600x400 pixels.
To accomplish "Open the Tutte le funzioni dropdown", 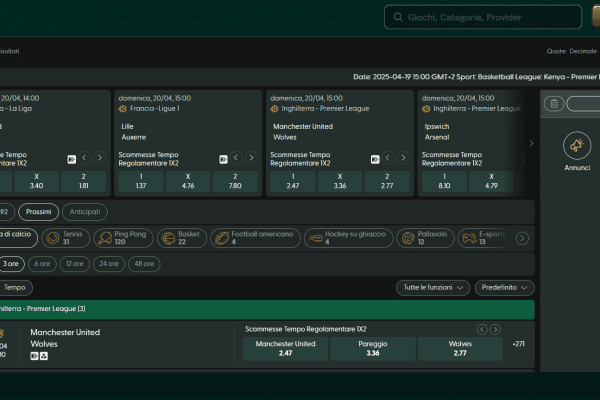I will [x=433, y=287].
